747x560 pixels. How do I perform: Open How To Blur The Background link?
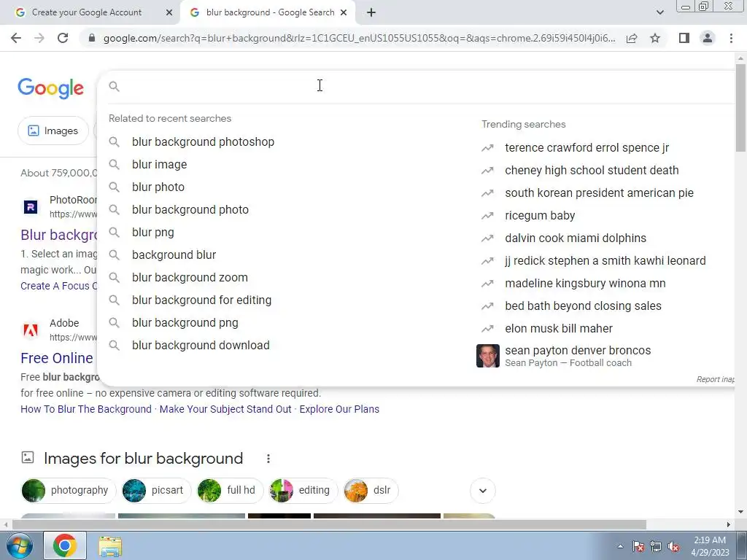point(86,409)
